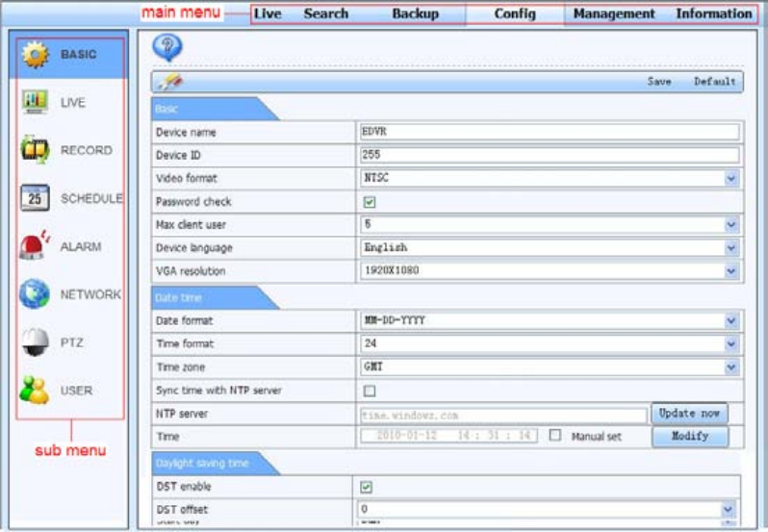Viewport: 768px width, 532px height.
Task: Click the ALARM red siren icon
Action: [x=35, y=244]
